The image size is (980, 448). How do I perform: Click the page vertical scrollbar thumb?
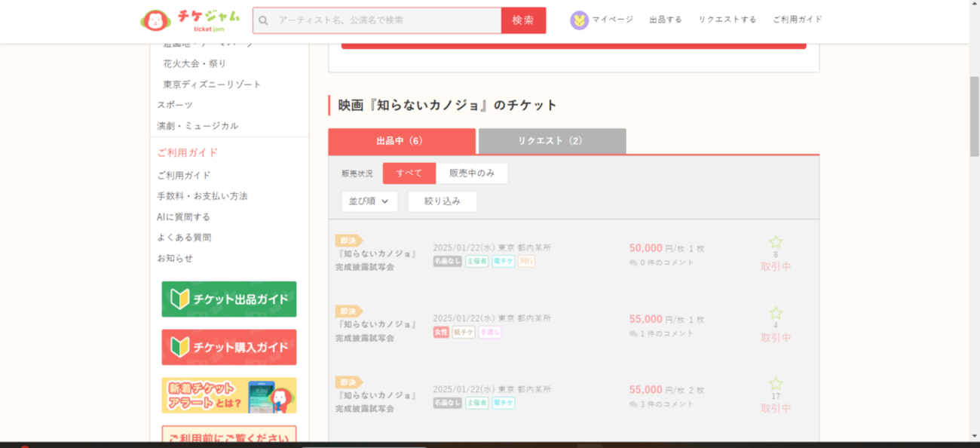pos(974,115)
